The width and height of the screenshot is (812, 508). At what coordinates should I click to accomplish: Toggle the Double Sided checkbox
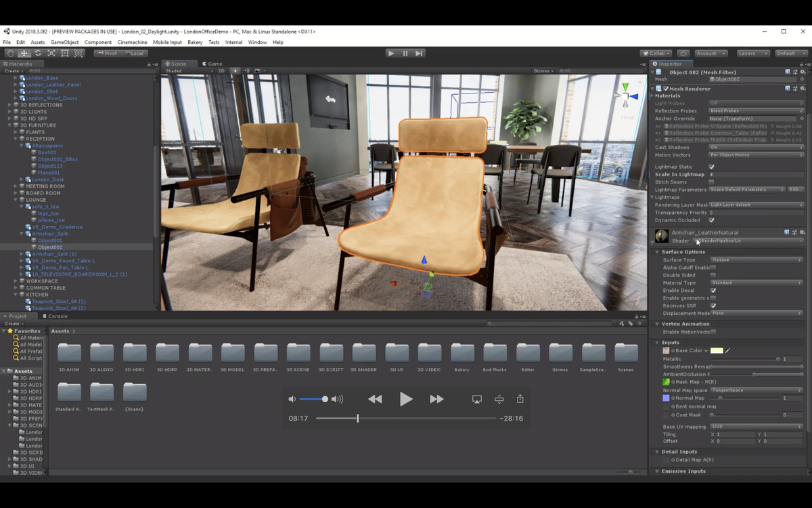pyautogui.click(x=713, y=275)
